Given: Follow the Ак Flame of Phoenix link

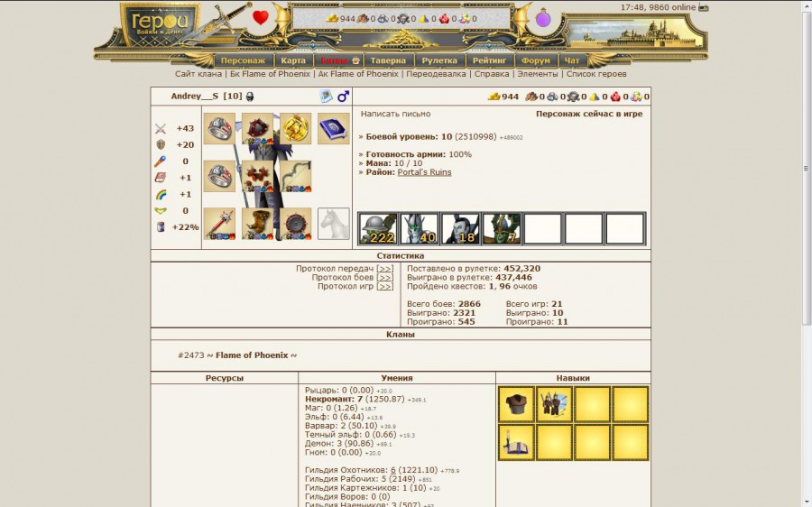Looking at the screenshot, I should pyautogui.click(x=358, y=74).
